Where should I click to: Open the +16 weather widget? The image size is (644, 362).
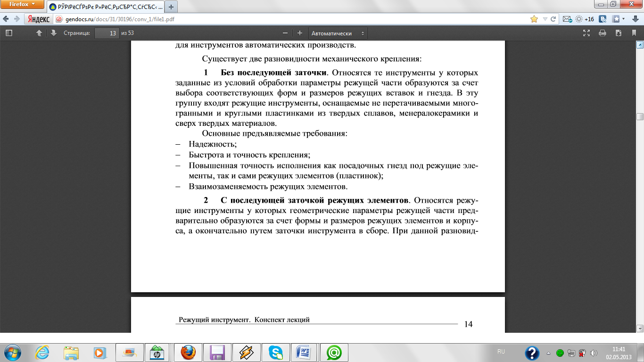click(x=585, y=19)
